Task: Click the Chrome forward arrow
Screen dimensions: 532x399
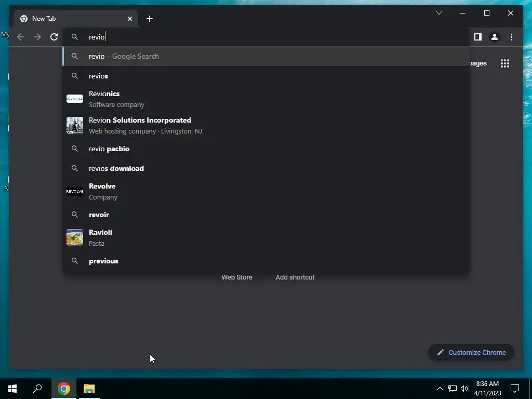Action: click(x=37, y=37)
